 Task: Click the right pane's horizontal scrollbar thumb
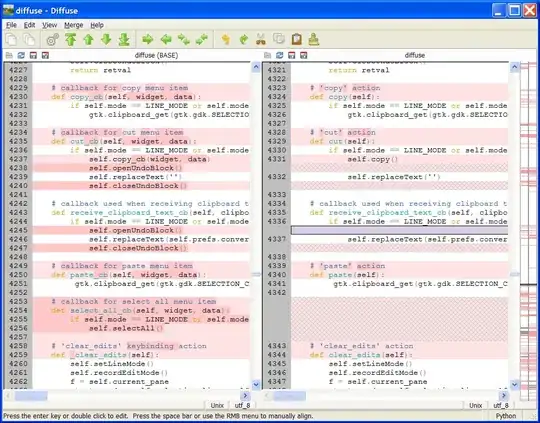(289, 396)
